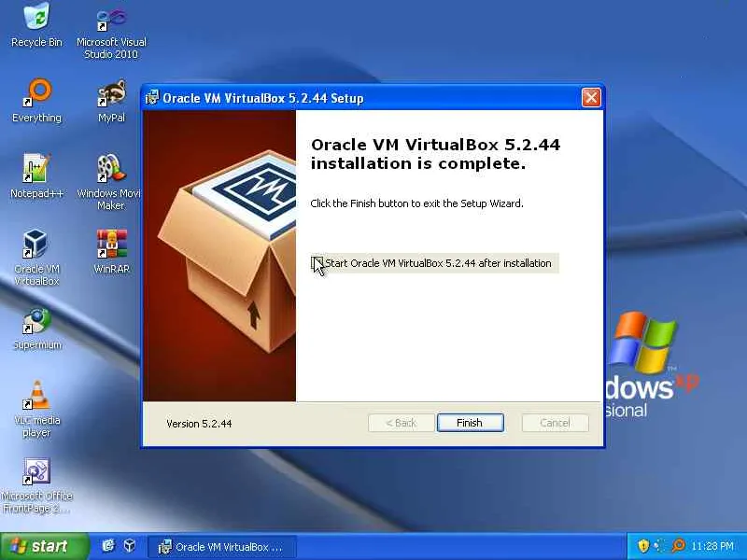Click the orange Everything tray icon

click(x=679, y=546)
